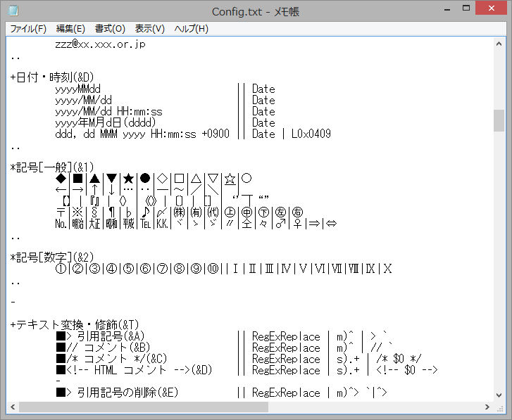Click the line yyyyMMdd
The image size is (512, 420).
point(77,89)
